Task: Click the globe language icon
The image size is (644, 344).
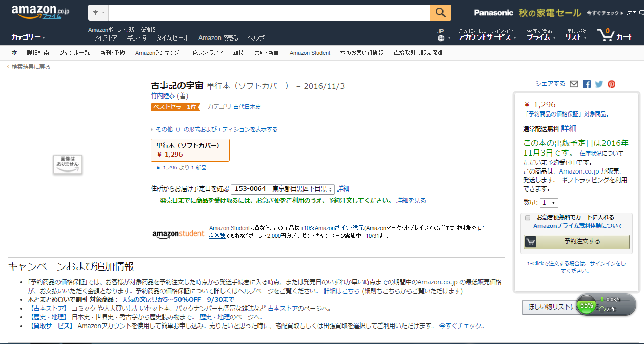Action: [440, 38]
